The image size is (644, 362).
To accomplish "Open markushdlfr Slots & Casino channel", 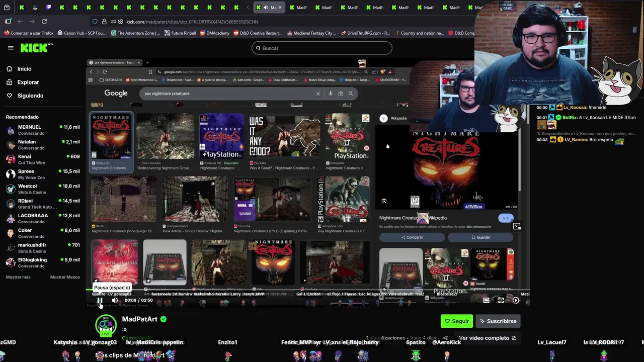I will tap(43, 248).
